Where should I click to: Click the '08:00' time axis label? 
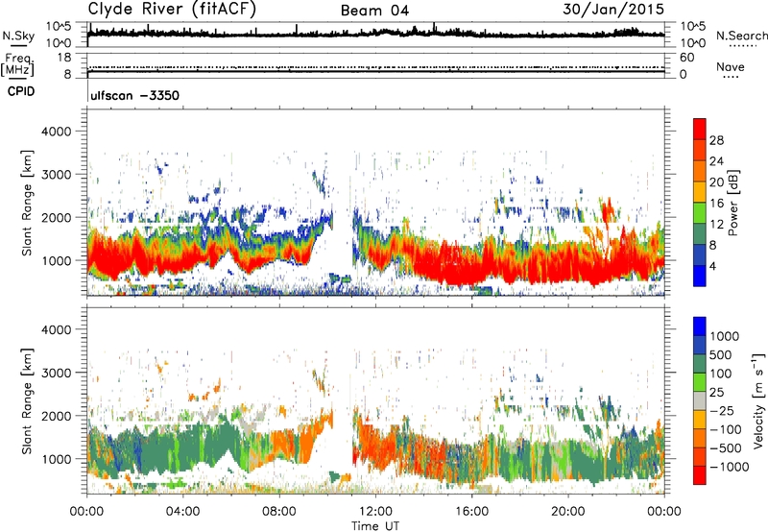279,511
